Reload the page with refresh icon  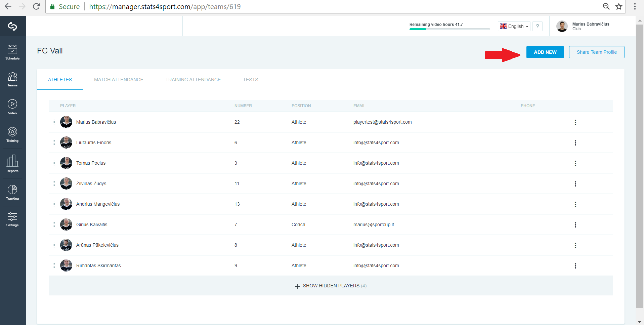(36, 6)
